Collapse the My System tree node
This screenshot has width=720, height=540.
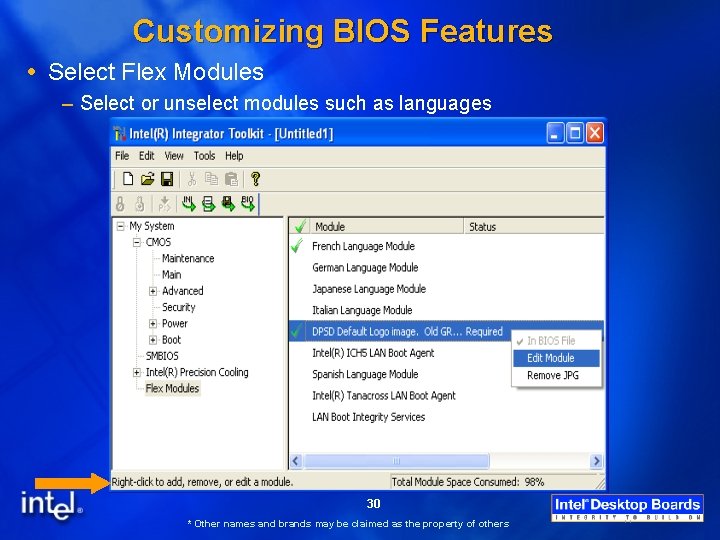tap(120, 226)
